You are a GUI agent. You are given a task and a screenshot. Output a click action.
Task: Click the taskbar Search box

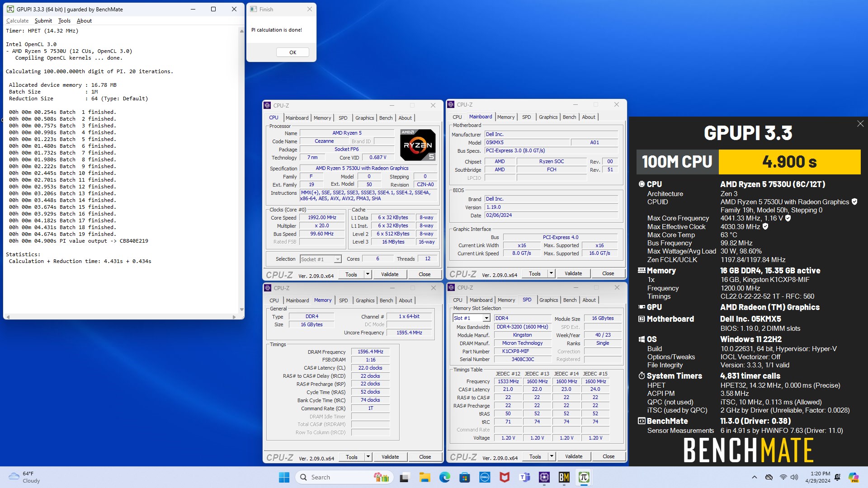[344, 477]
